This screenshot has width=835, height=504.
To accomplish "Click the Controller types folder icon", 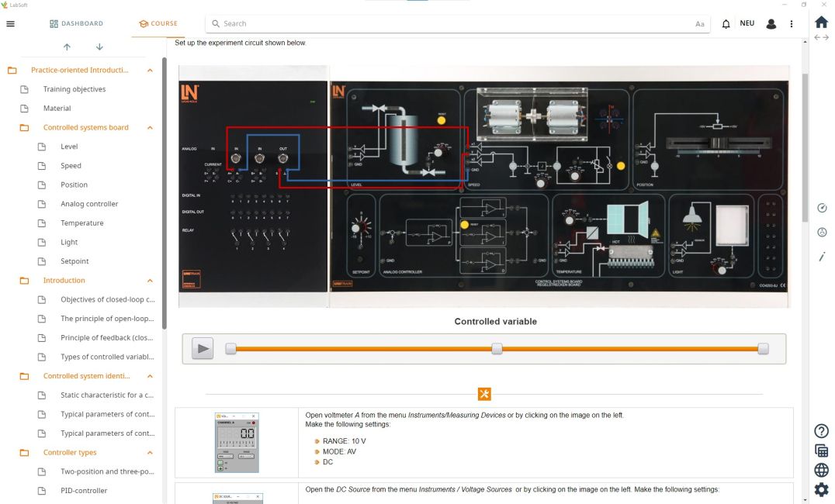I will tap(25, 453).
